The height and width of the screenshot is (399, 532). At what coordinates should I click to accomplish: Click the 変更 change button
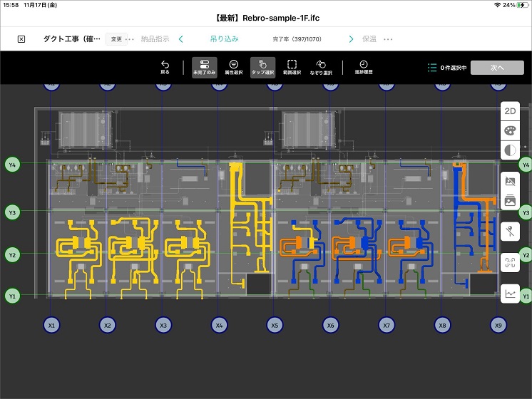(116, 39)
